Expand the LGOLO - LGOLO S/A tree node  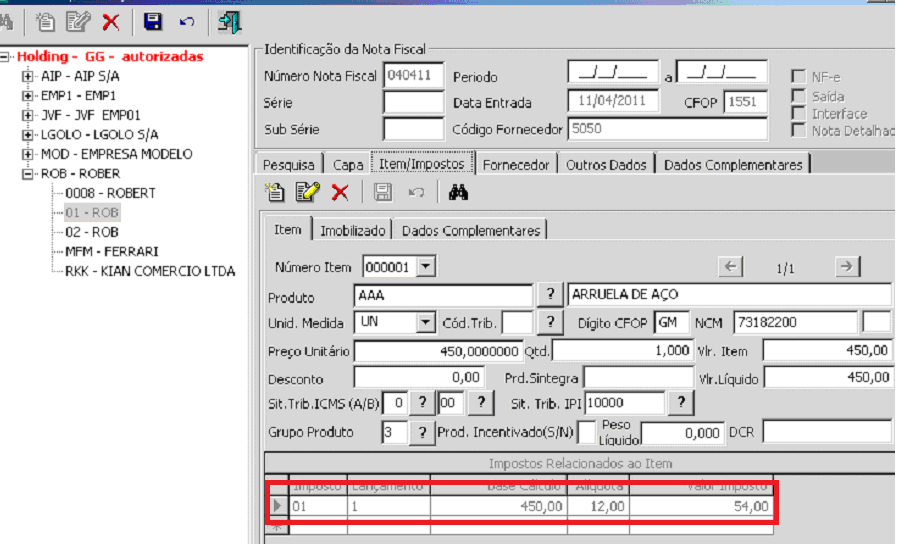click(x=28, y=134)
